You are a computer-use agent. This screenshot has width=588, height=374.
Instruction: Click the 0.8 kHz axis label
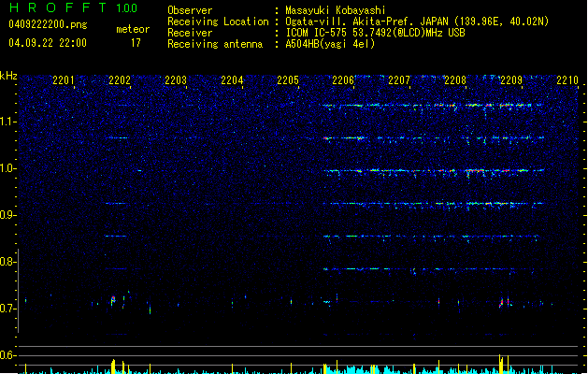(x=7, y=262)
